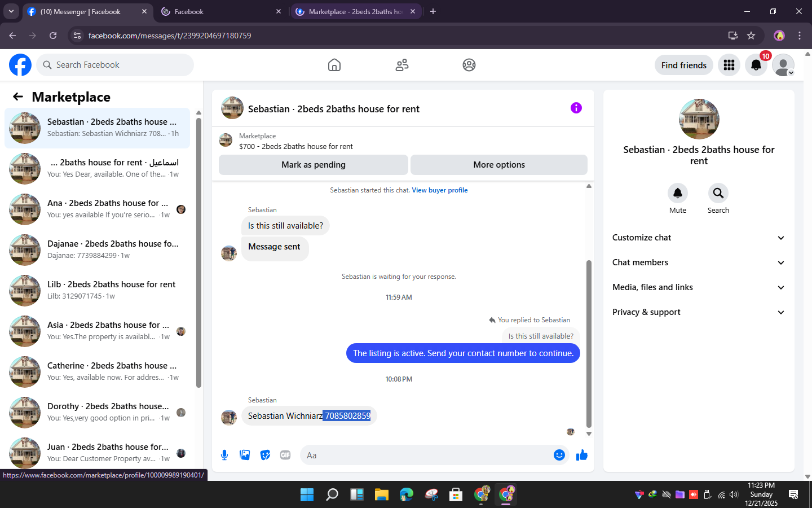Image resolution: width=812 pixels, height=508 pixels.
Task: Open the Chrome profile avatar icon
Action: (779, 36)
